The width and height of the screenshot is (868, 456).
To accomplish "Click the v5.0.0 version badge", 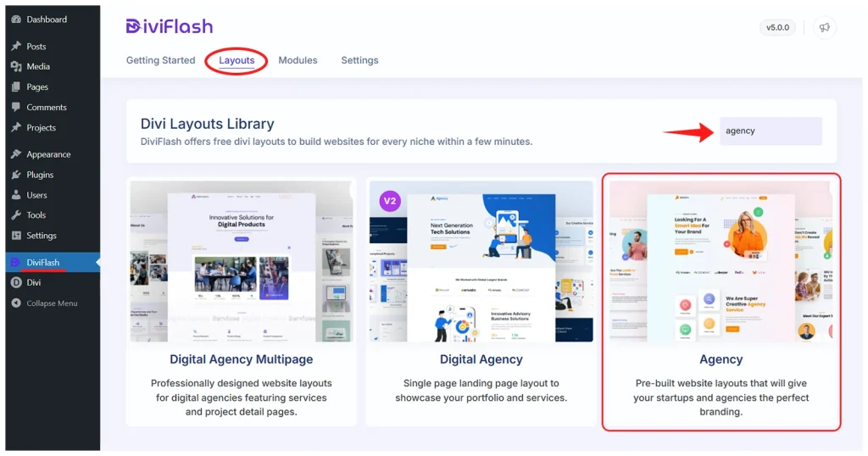I will tap(777, 27).
